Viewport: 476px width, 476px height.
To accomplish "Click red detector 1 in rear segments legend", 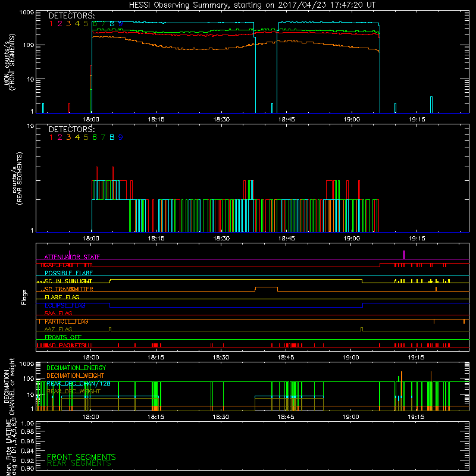I will click(51, 137).
